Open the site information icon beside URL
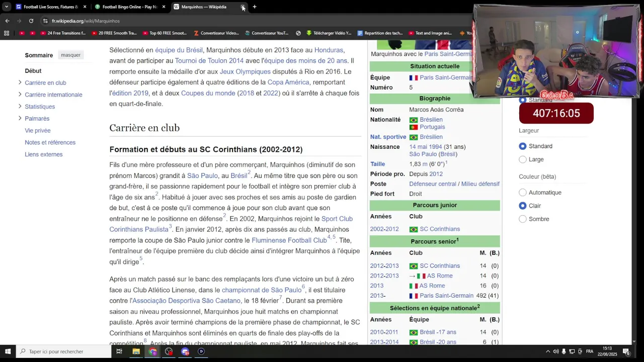644x362 pixels. [45, 21]
